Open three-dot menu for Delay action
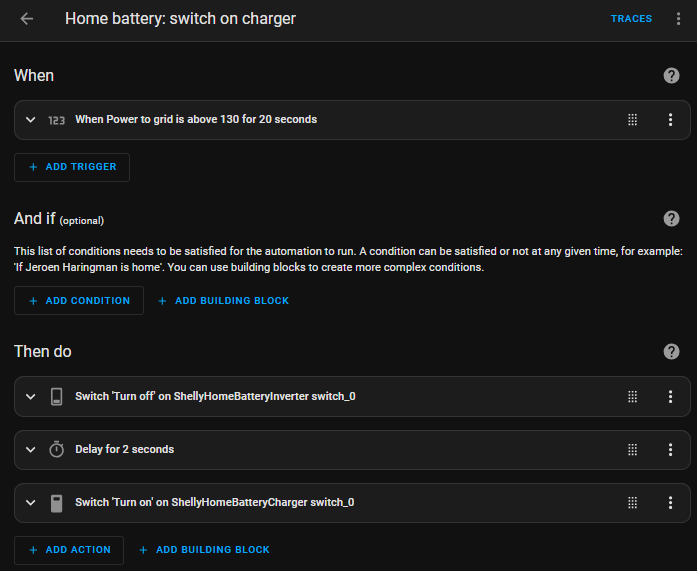 pos(670,449)
